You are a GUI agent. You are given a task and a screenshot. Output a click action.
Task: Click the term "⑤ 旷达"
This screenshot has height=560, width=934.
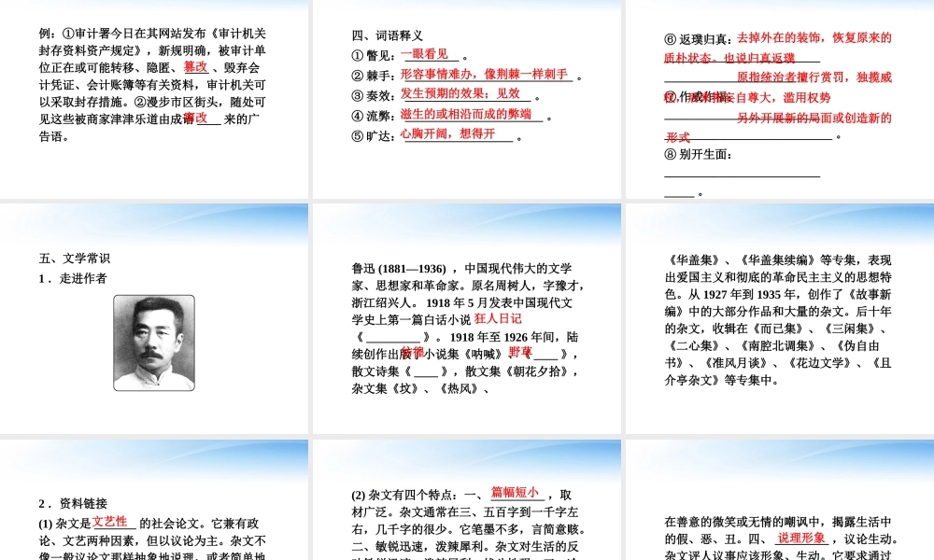coord(373,136)
